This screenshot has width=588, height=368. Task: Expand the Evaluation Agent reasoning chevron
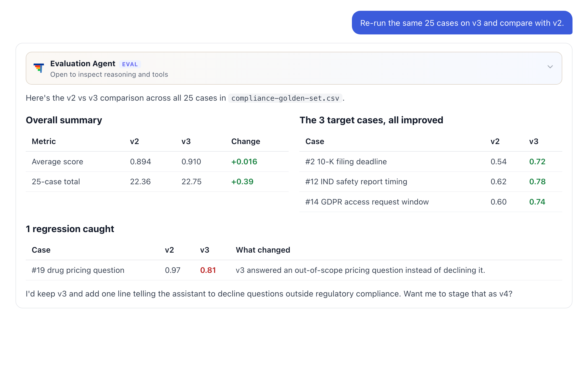pos(550,67)
